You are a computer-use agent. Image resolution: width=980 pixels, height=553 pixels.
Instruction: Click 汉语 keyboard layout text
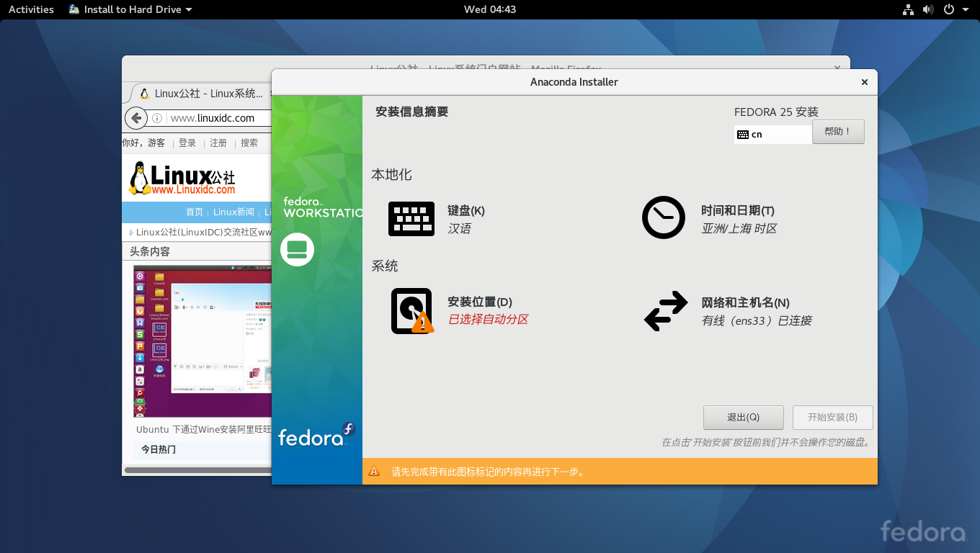[459, 229]
